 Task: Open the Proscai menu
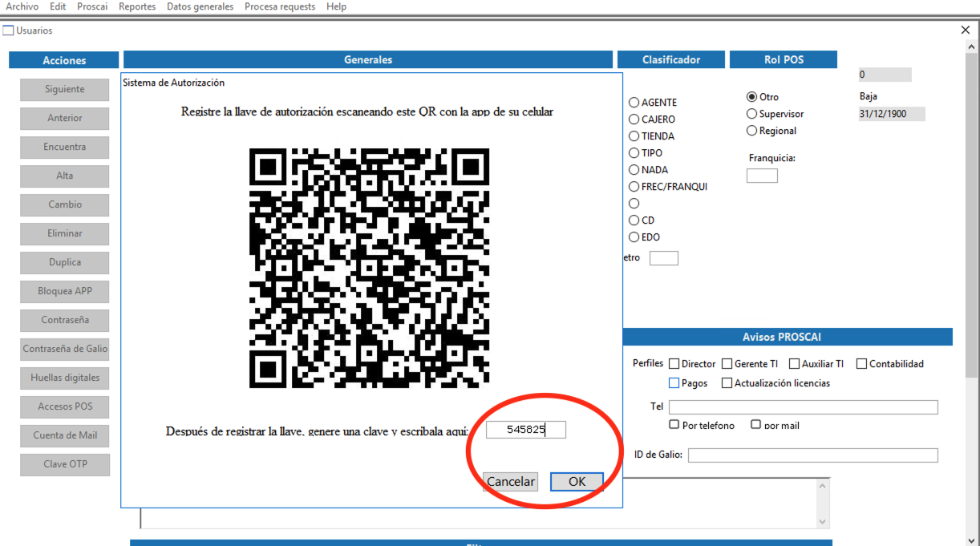(x=92, y=6)
